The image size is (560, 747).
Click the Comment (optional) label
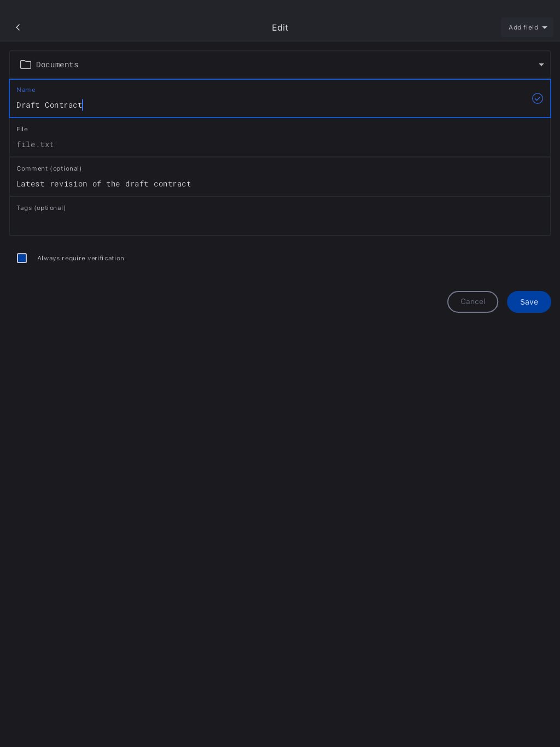(x=49, y=168)
